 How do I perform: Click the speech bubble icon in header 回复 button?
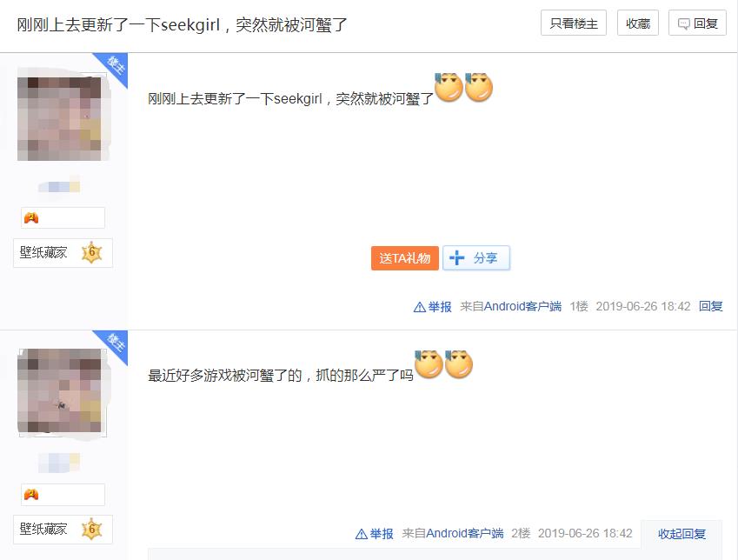pyautogui.click(x=683, y=24)
